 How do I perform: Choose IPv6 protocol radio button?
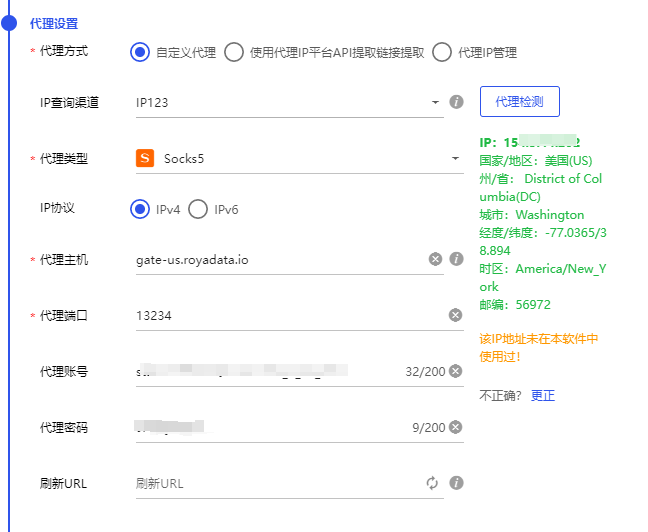198,209
